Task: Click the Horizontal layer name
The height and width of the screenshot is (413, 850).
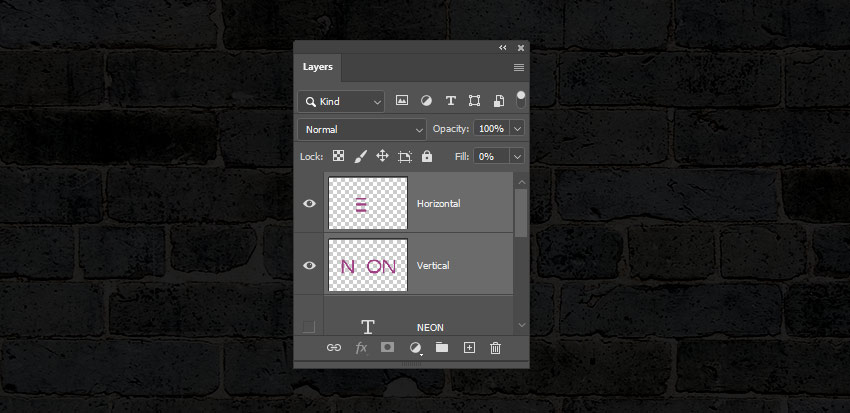Action: (439, 204)
